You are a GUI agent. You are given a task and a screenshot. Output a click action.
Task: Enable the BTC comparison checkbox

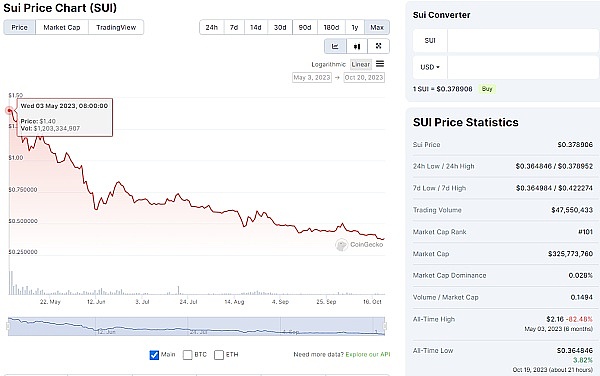point(188,355)
